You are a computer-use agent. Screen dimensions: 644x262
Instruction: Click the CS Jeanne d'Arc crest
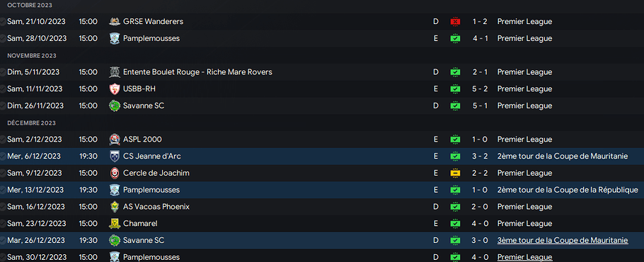[115, 156]
